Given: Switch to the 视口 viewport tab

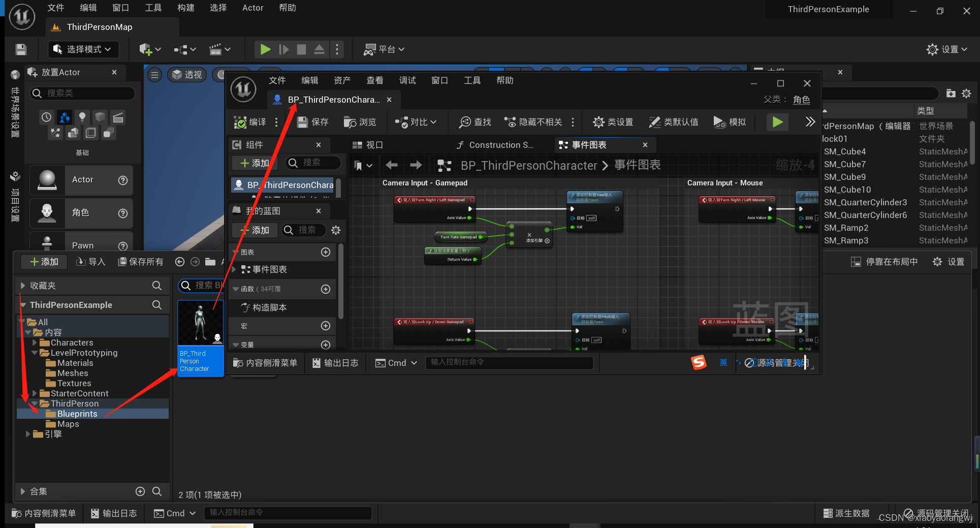Looking at the screenshot, I should pyautogui.click(x=367, y=145).
